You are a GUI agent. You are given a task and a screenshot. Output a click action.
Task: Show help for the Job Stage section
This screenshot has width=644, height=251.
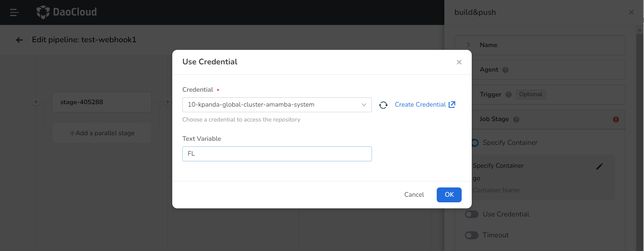(516, 119)
